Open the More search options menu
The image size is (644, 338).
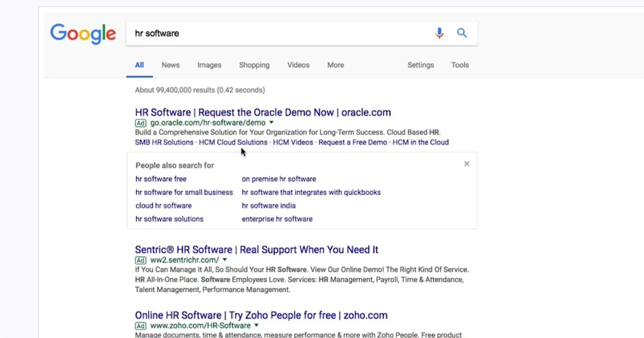point(336,65)
